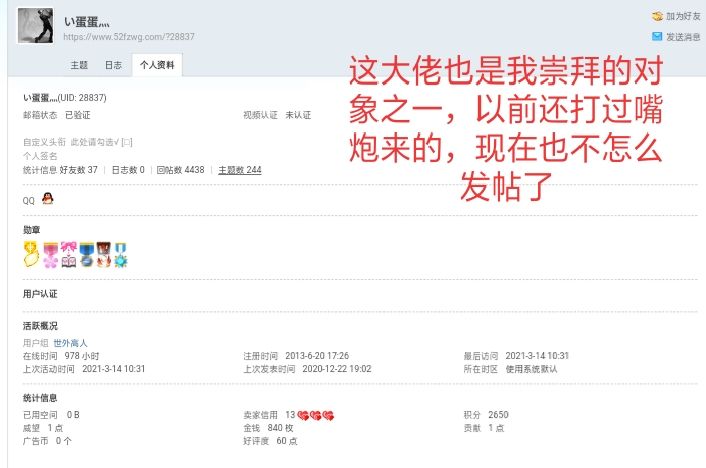Click the 积分 2650 value
This screenshot has width=706, height=468.
(486, 414)
